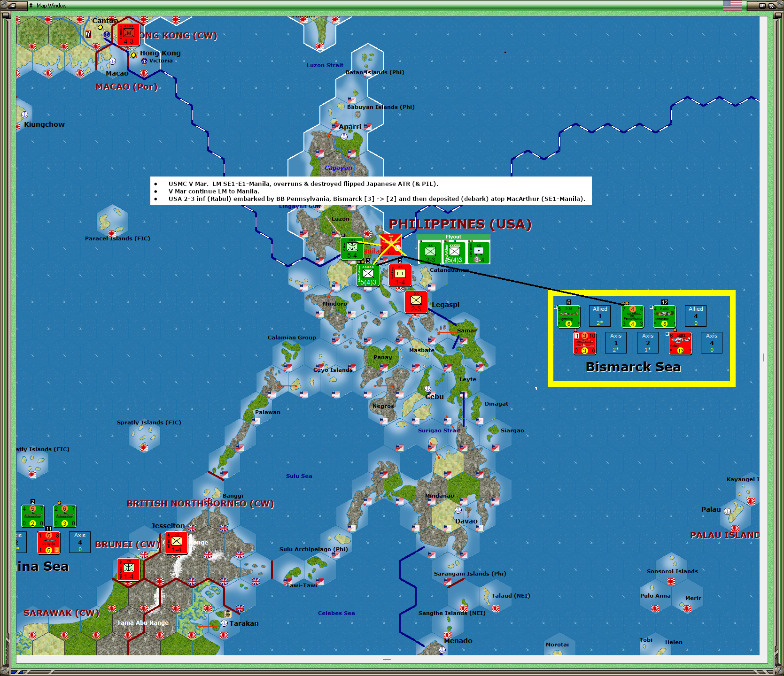Click the Allied 1 sea box section
The width and height of the screenshot is (784, 676).
click(600, 316)
